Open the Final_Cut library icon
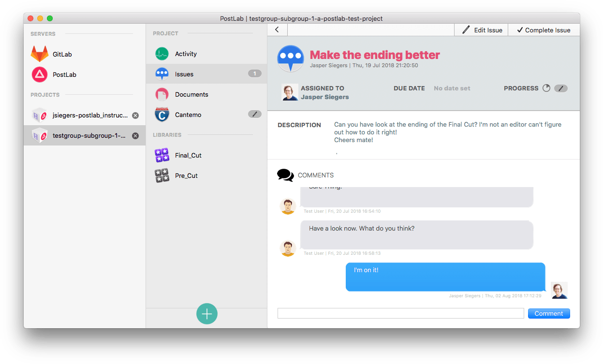Screen dimensions: 603x364 tap(162, 155)
